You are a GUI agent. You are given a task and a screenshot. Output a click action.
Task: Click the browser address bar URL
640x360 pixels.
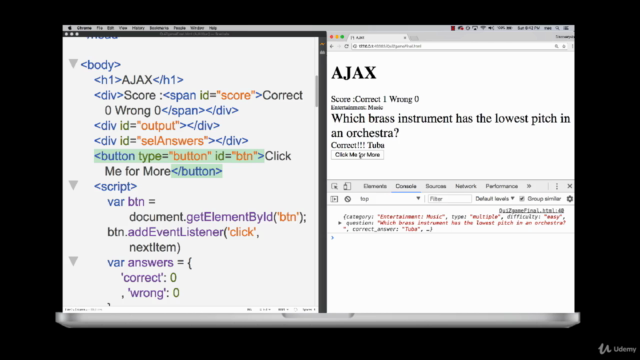[390, 46]
